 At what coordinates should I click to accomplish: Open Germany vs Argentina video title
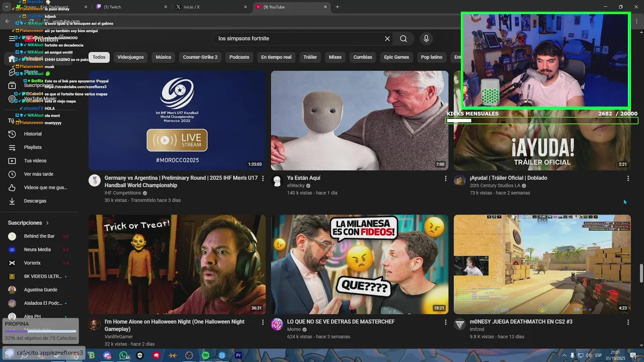[181, 182]
